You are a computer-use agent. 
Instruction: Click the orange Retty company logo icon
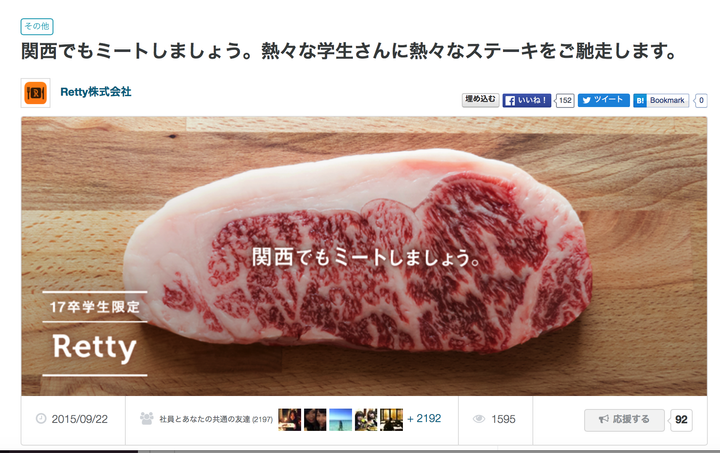point(35,93)
